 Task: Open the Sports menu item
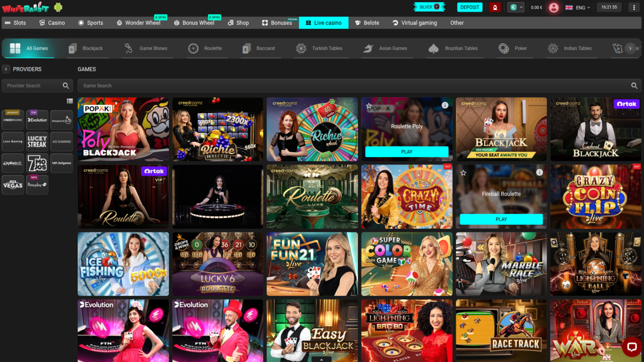pos(91,23)
